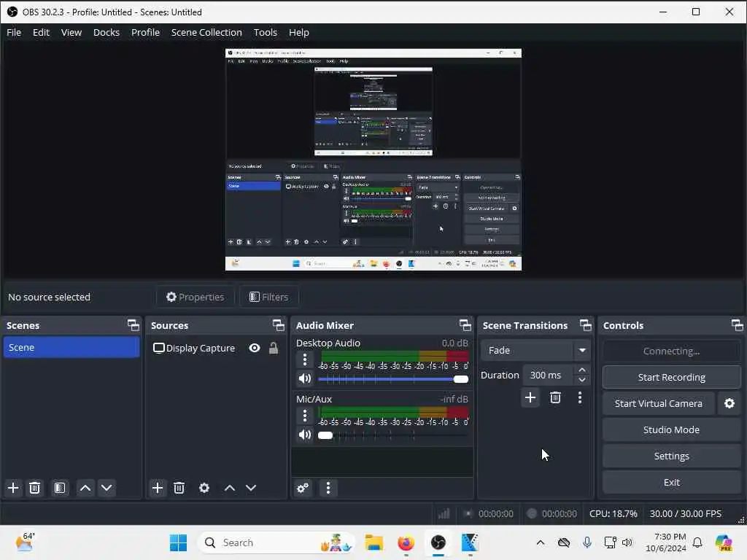Image resolution: width=747 pixels, height=560 pixels.
Task: Move source up arrow in Sources dock
Action: (x=230, y=488)
